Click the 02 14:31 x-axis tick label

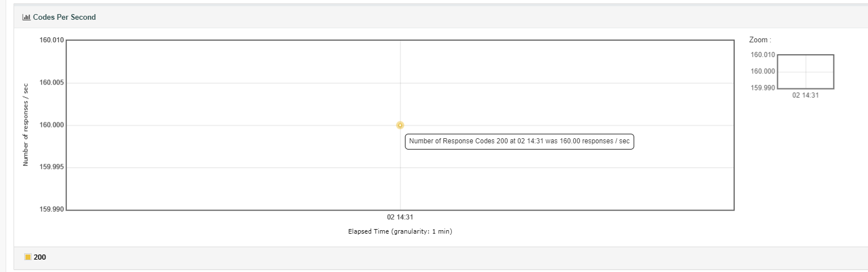click(400, 217)
